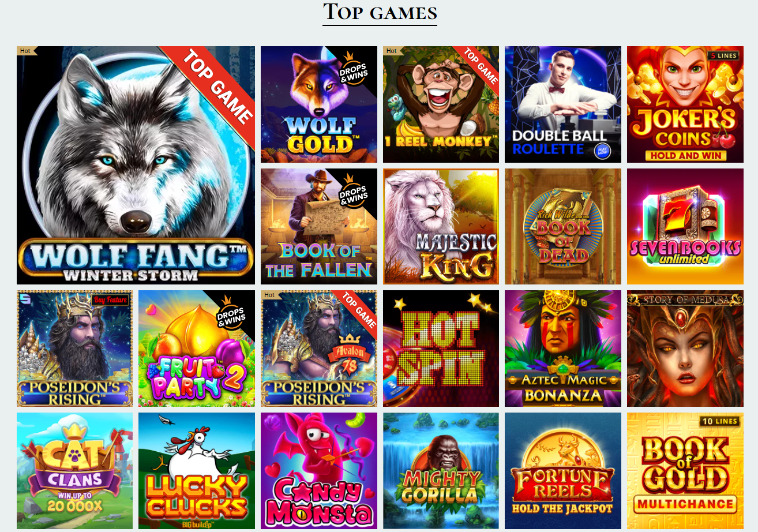Click Drops & Wins badge on Fruit Party 2
The image size is (758, 532).
(232, 313)
